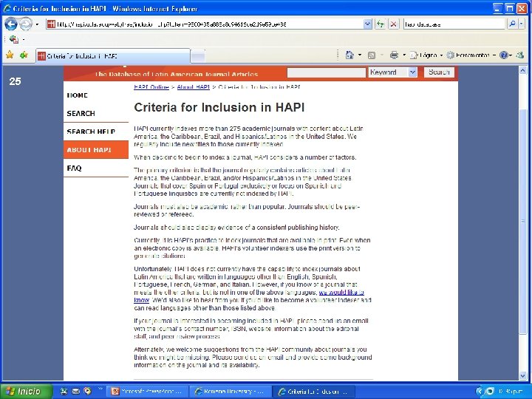Select the Criteria for Inclusion browser tab
This screenshot has width=532, height=399.
tap(112, 56)
